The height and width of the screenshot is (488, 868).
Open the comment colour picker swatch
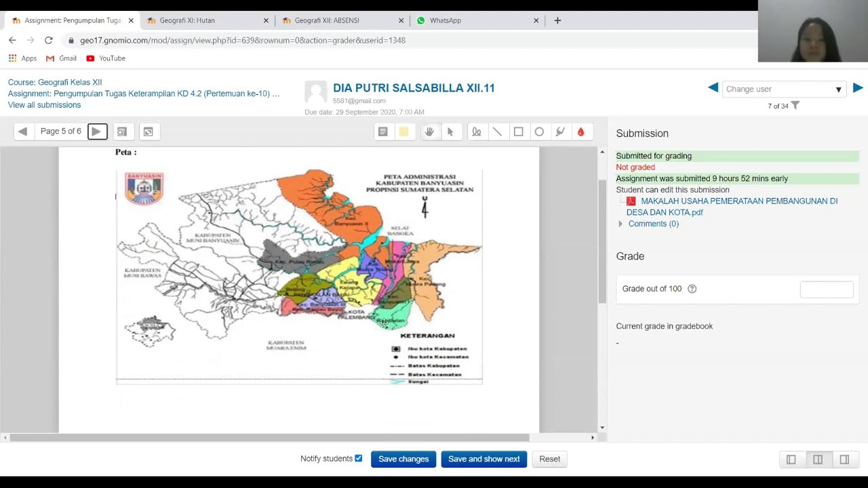tap(403, 131)
